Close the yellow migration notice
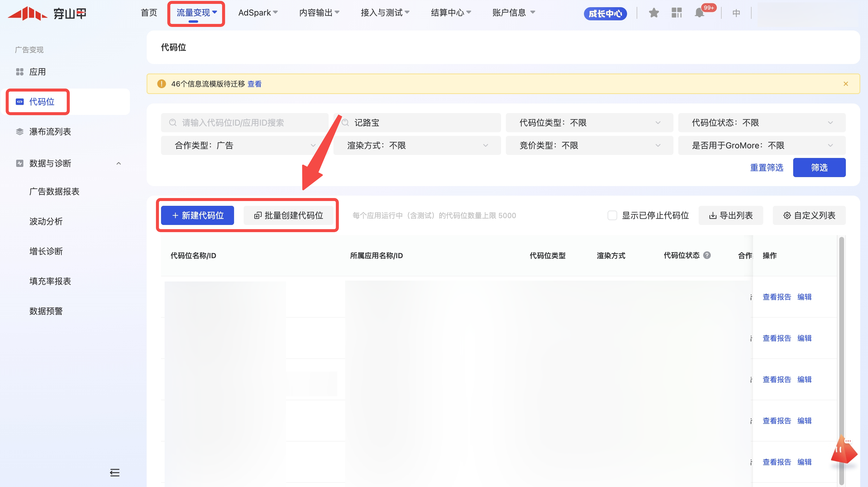 (846, 84)
